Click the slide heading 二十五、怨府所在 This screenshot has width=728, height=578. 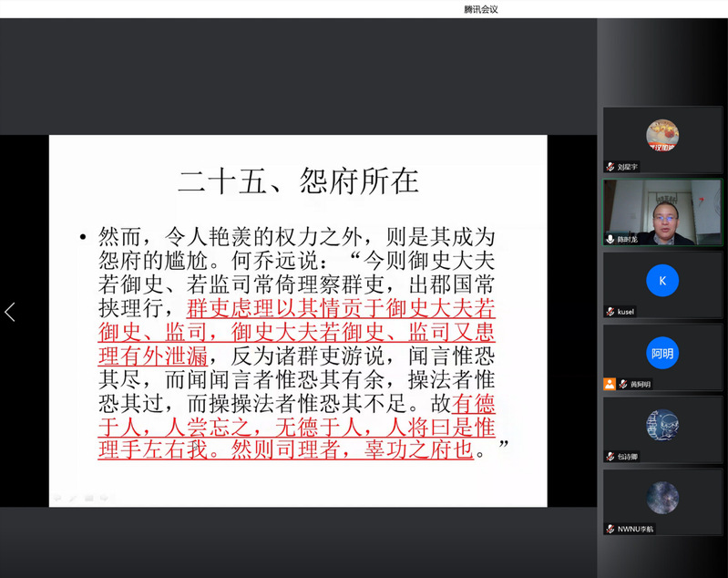pyautogui.click(x=298, y=181)
